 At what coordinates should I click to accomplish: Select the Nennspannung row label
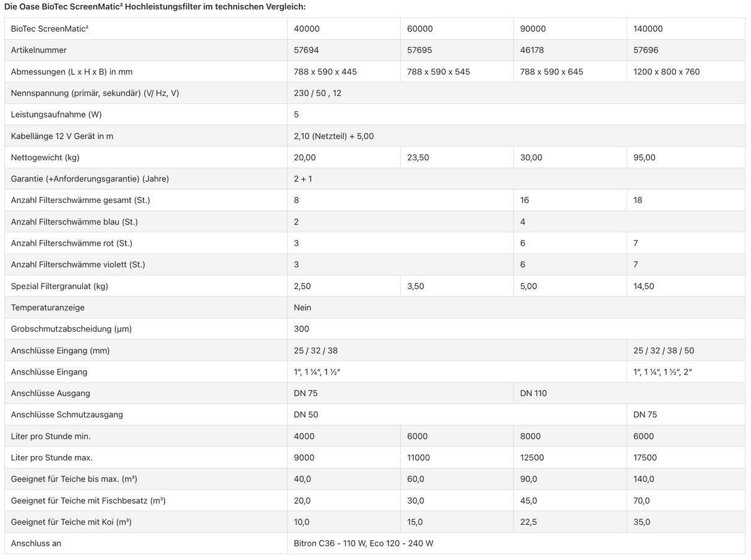coord(95,93)
